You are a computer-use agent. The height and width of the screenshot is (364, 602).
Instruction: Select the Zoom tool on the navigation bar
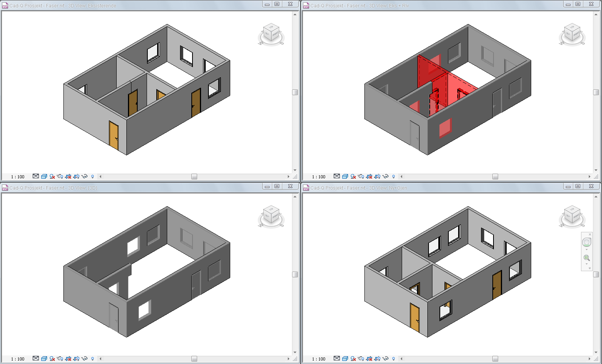pos(586,258)
